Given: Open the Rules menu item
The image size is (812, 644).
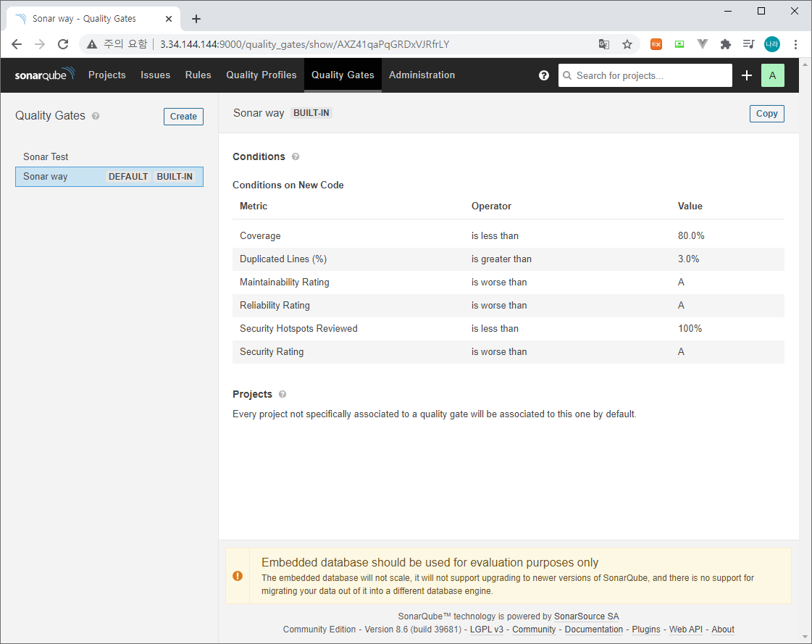Looking at the screenshot, I should (198, 75).
